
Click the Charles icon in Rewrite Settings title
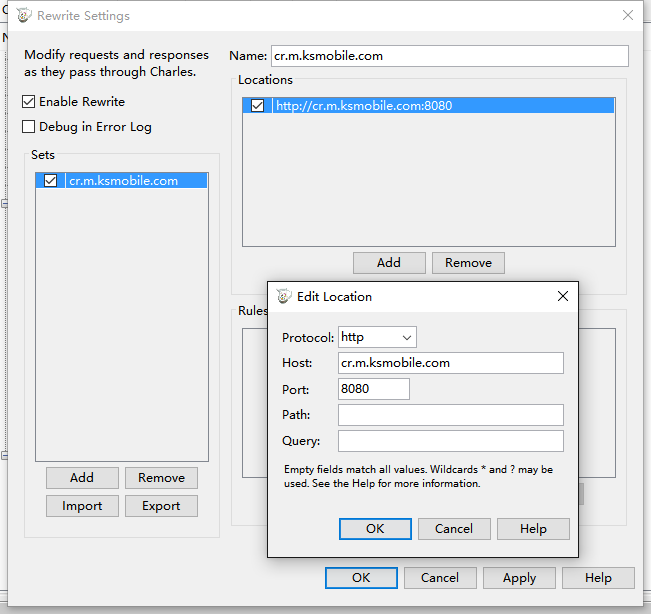click(x=24, y=16)
